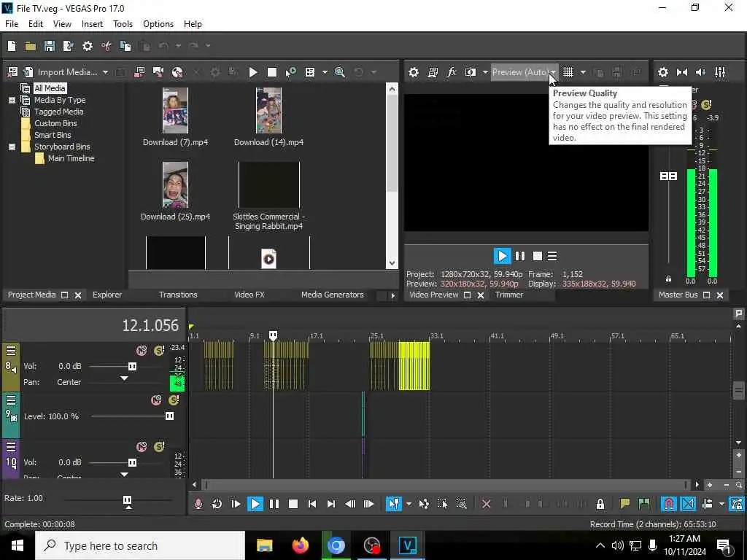
Task: Toggle Auto Preview in Project Media toolbar
Action: [290, 72]
